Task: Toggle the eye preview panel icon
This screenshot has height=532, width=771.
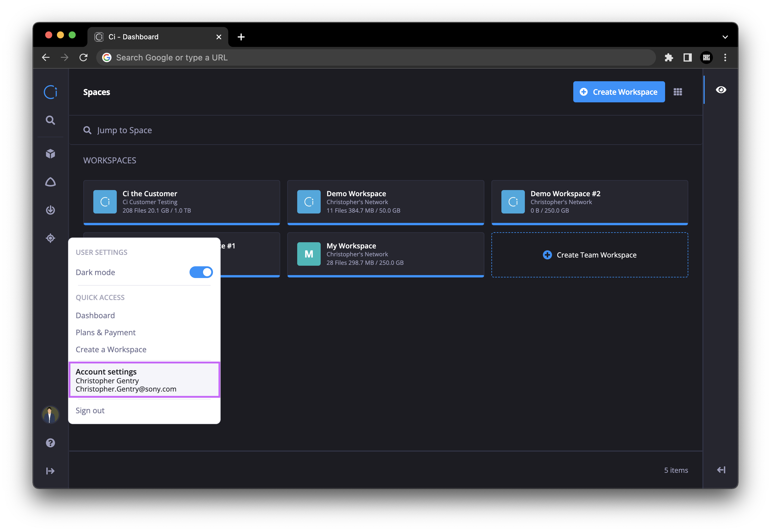Action: pos(721,90)
